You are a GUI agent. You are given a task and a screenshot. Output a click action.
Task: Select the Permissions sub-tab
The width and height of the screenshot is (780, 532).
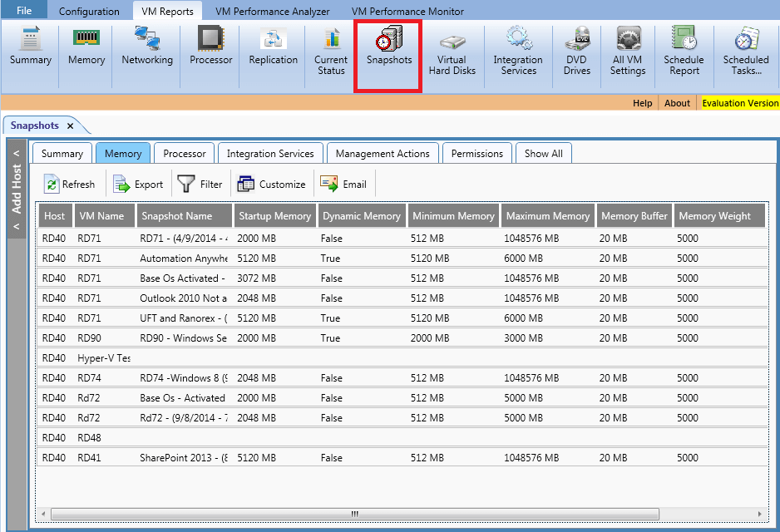click(x=477, y=153)
